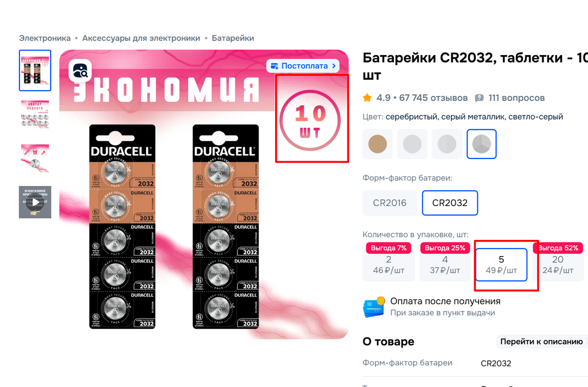Go to Электроника breadcrumb

[45, 38]
